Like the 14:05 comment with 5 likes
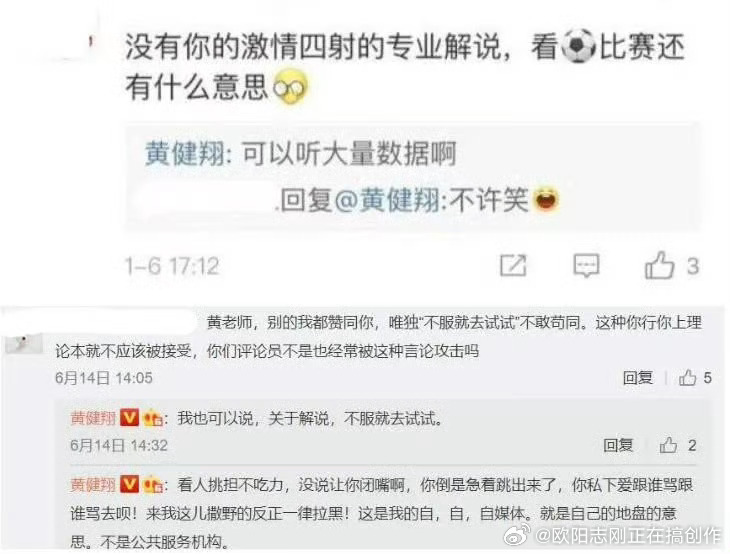730x554 pixels. (688, 378)
